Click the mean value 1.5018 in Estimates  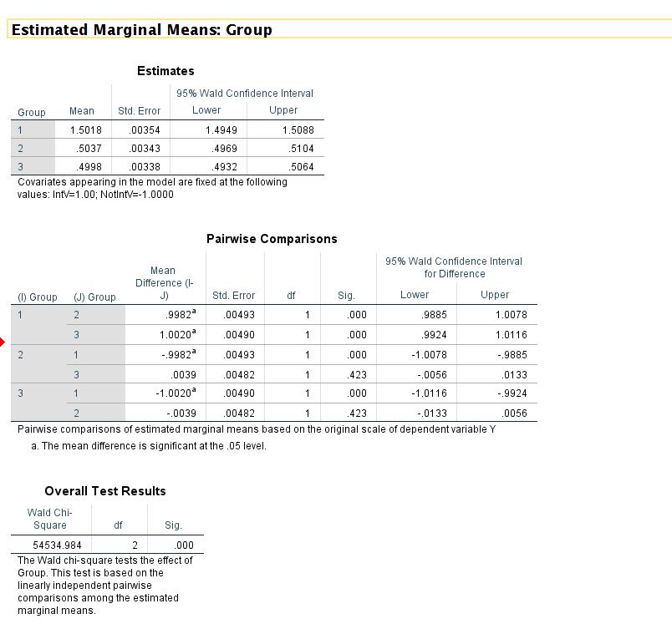(81, 129)
